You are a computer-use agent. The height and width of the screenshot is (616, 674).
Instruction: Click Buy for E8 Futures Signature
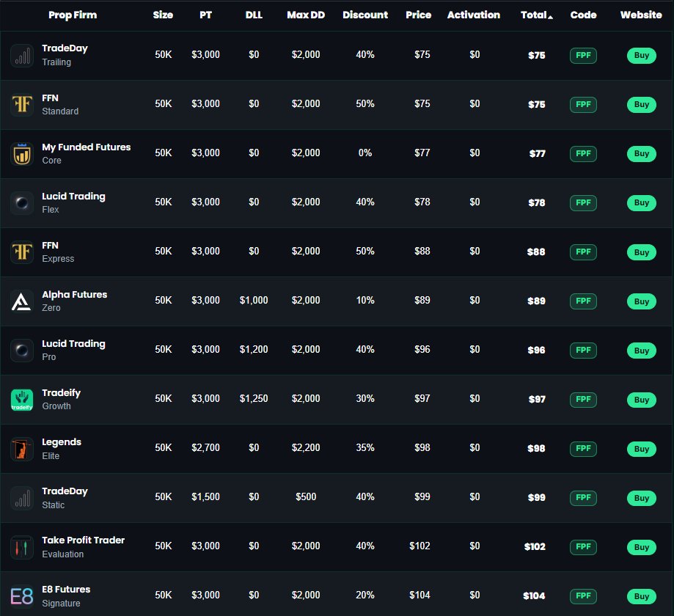[x=641, y=595]
